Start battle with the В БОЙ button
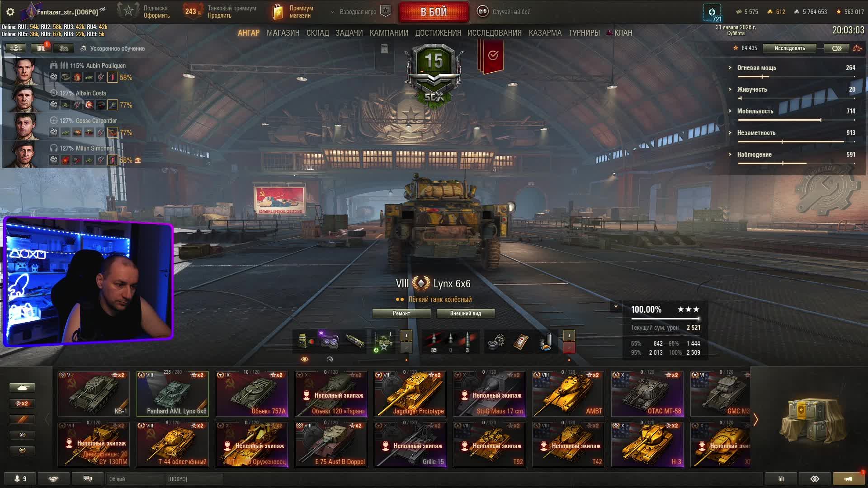868x488 pixels. tap(434, 12)
